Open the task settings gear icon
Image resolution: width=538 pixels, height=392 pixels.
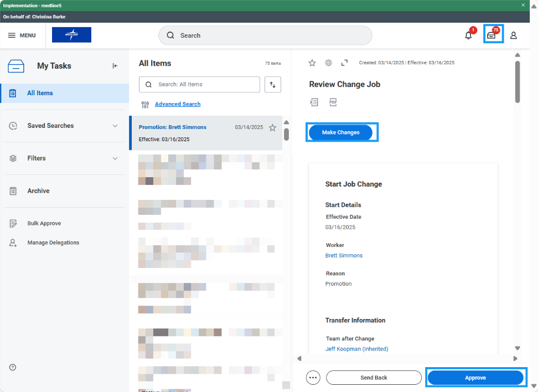[x=328, y=63]
